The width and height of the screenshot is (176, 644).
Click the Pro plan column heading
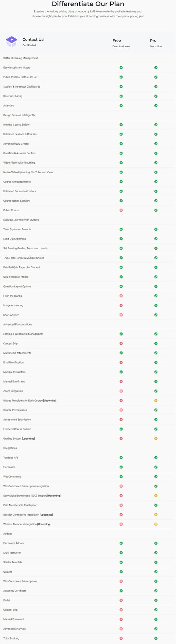[x=153, y=41]
